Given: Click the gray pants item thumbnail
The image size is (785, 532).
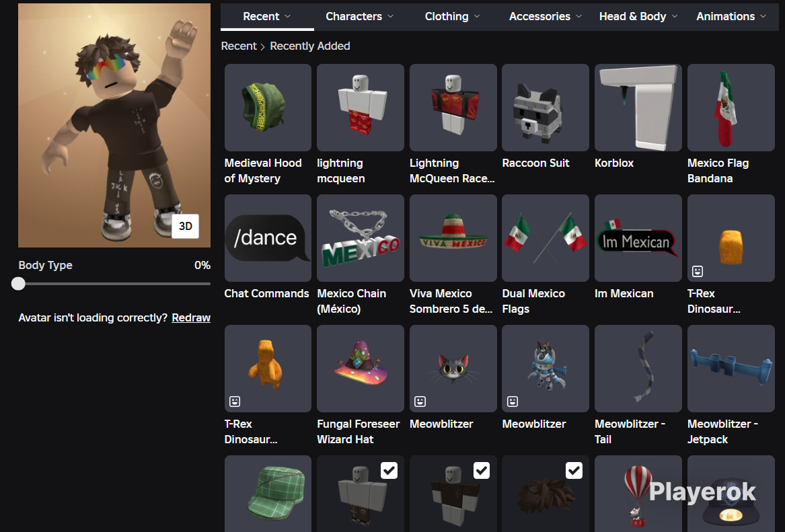Looking at the screenshot, I should [361, 494].
